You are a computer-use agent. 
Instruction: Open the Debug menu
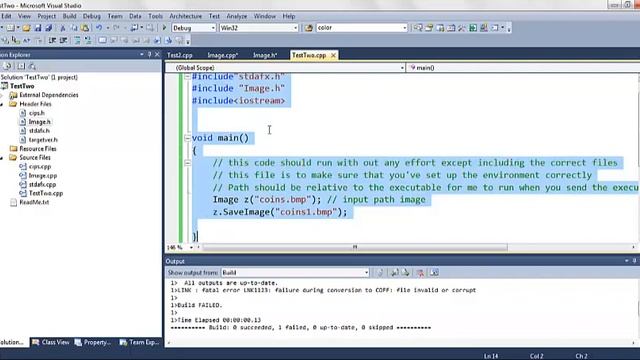[x=92, y=16]
